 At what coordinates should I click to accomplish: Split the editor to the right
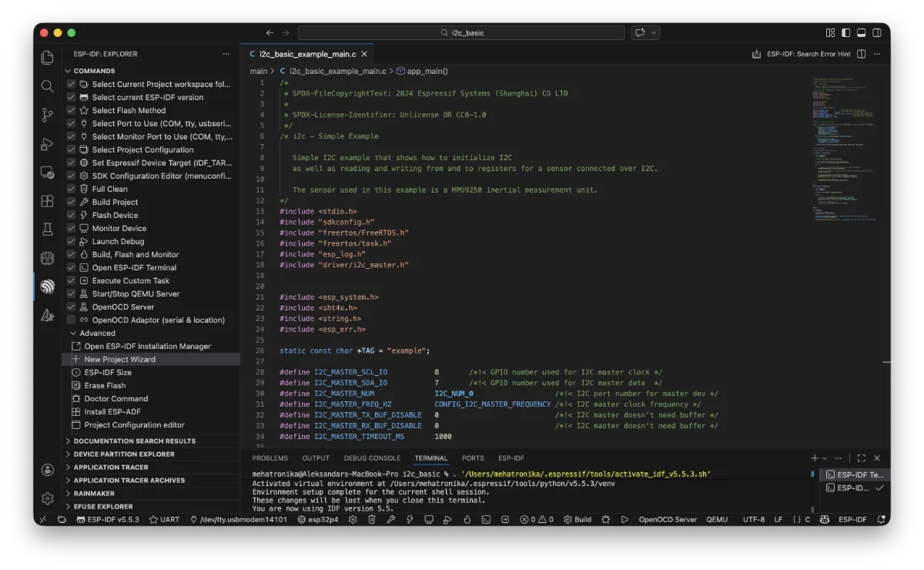(861, 54)
